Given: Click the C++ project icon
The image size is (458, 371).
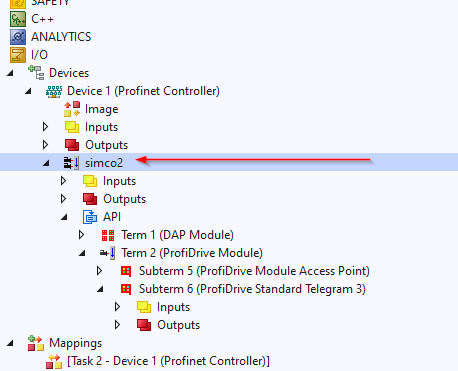Looking at the screenshot, I should click(x=18, y=19).
